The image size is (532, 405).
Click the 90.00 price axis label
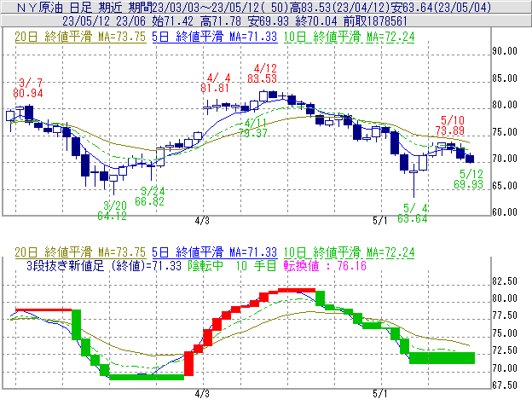pyautogui.click(x=505, y=51)
